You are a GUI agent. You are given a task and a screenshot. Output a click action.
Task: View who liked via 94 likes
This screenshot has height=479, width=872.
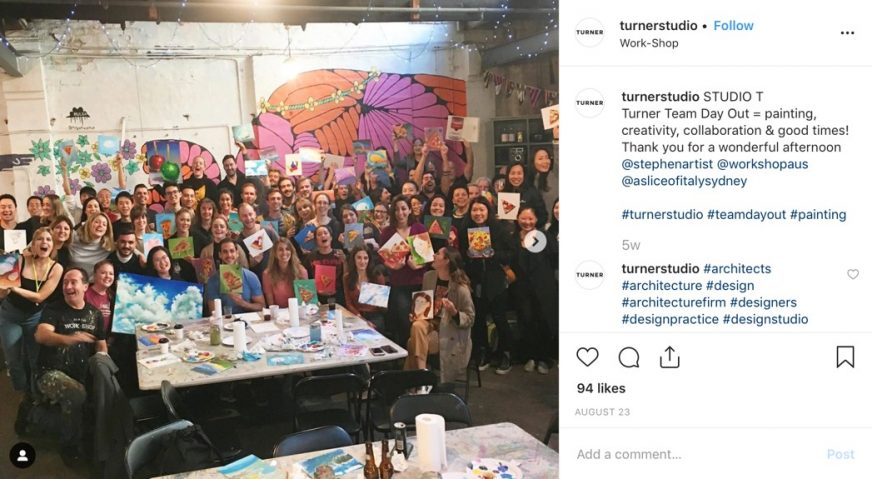(601, 388)
